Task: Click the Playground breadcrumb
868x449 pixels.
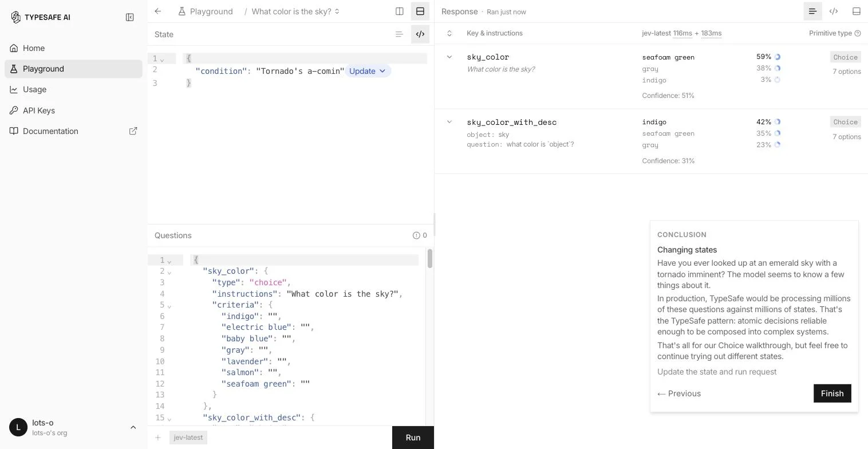Action: [206, 11]
